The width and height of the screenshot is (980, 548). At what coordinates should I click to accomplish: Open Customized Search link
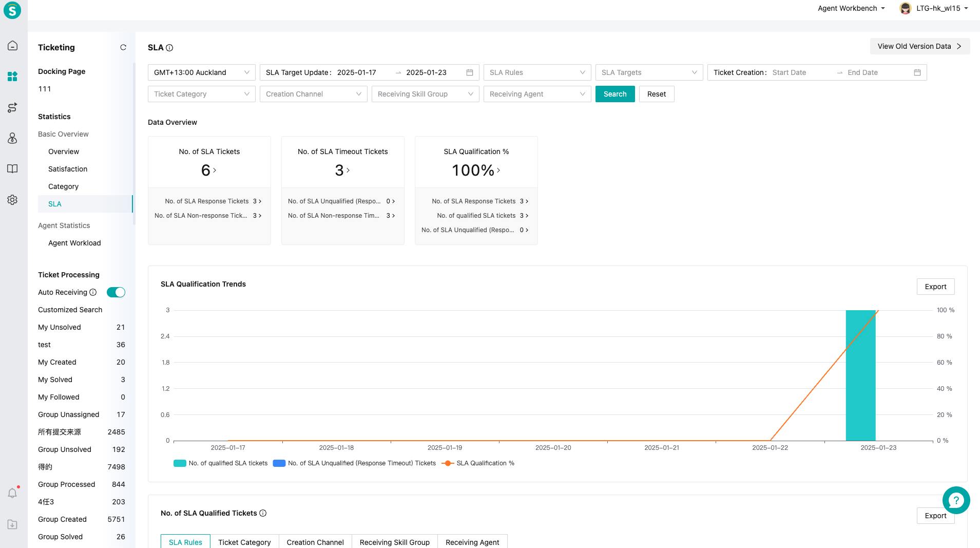coord(70,310)
